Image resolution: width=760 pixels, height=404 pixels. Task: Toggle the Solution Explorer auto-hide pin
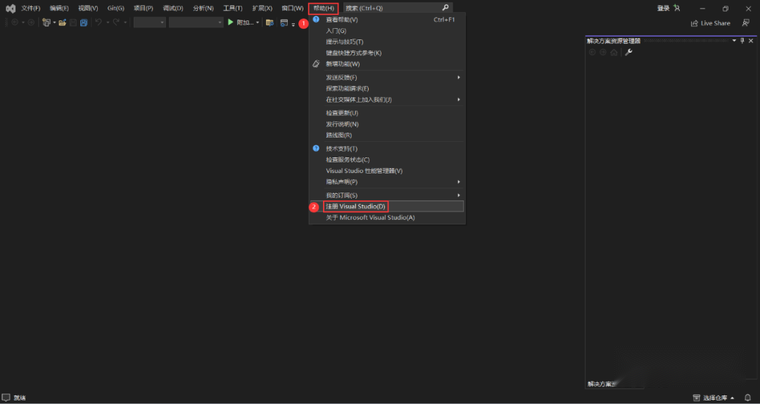pos(742,41)
